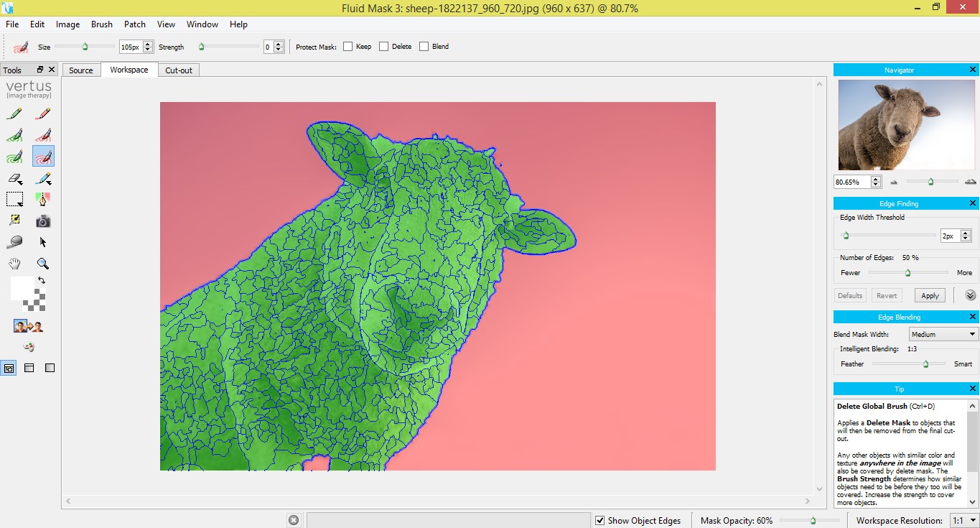Collapse the Navigator panel with its X

click(x=973, y=70)
